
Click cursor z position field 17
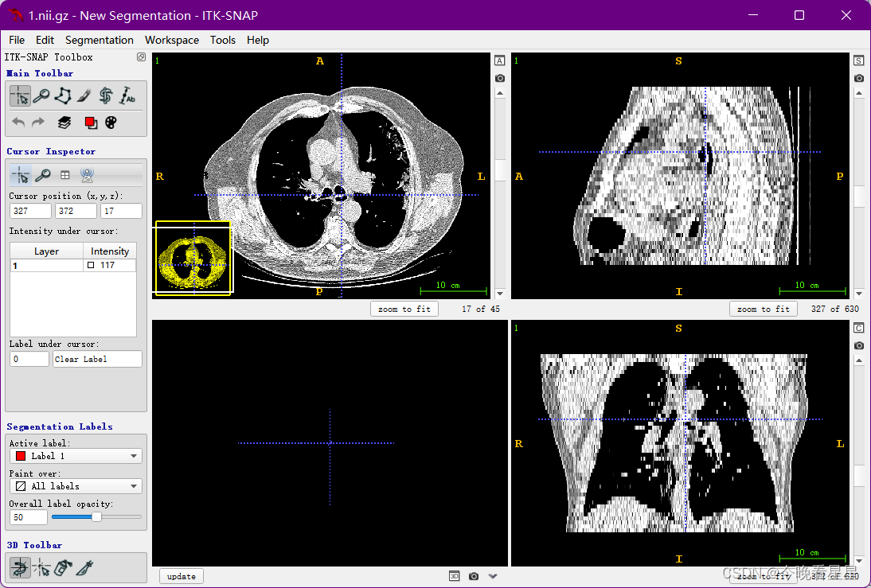121,211
